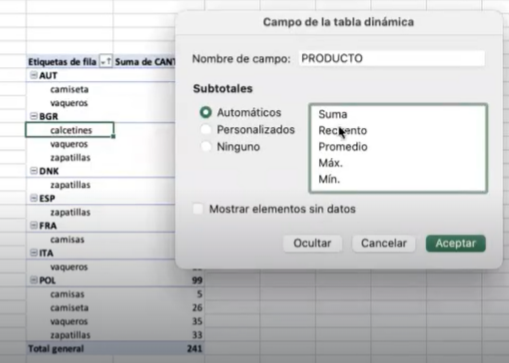Screen dimensions: 509x363
Task: Select the vaqueros cell under BGR
Action: [x=70, y=144]
